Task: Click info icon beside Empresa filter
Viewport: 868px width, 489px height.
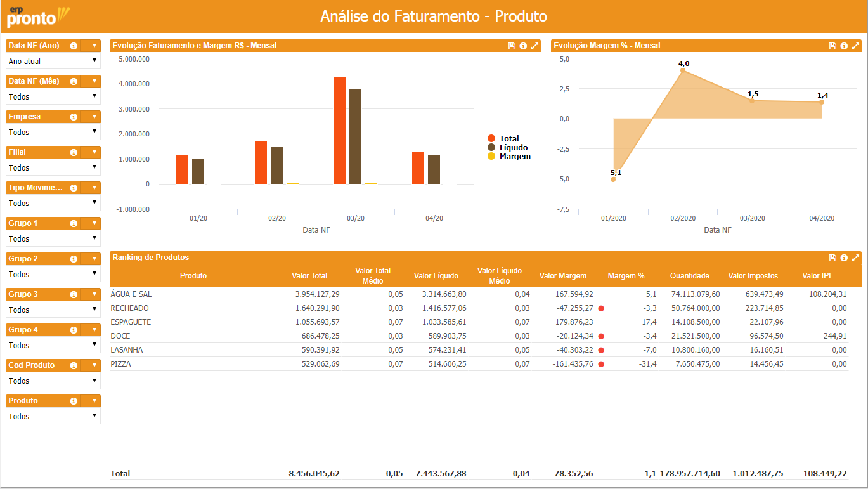Action: click(x=74, y=117)
